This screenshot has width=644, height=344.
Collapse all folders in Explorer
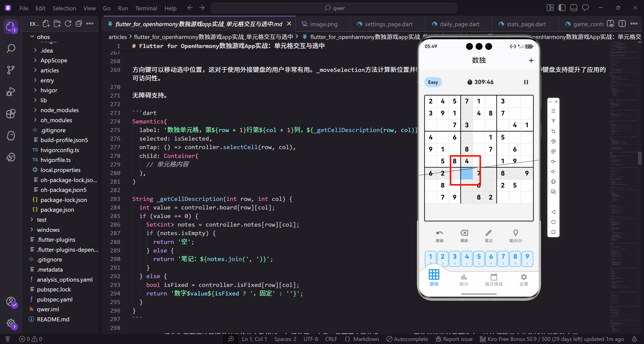point(79,24)
